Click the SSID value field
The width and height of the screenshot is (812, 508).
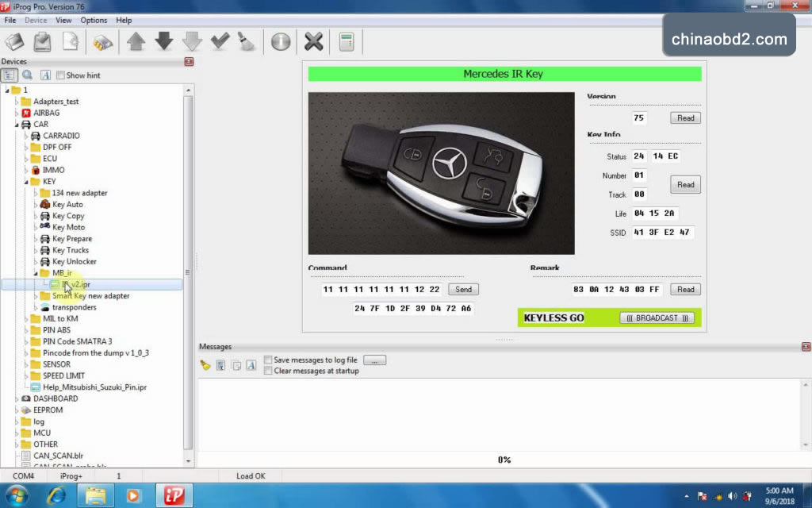pyautogui.click(x=662, y=233)
